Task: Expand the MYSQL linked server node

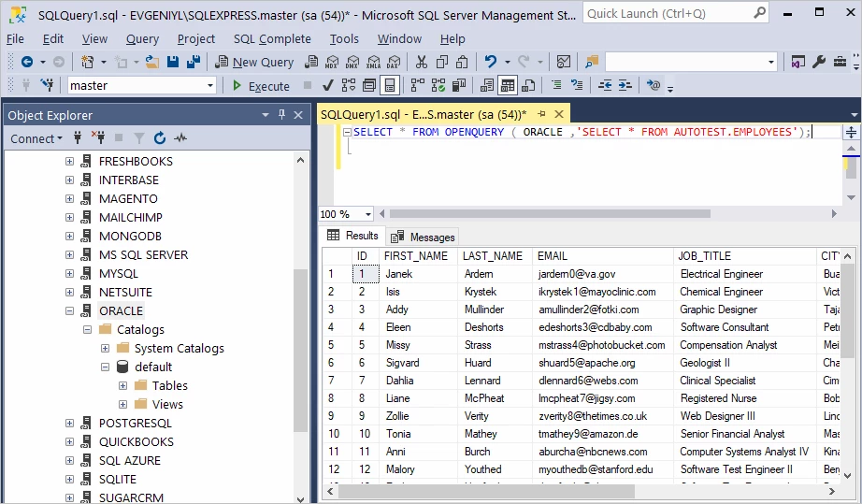Action: pyautogui.click(x=69, y=274)
